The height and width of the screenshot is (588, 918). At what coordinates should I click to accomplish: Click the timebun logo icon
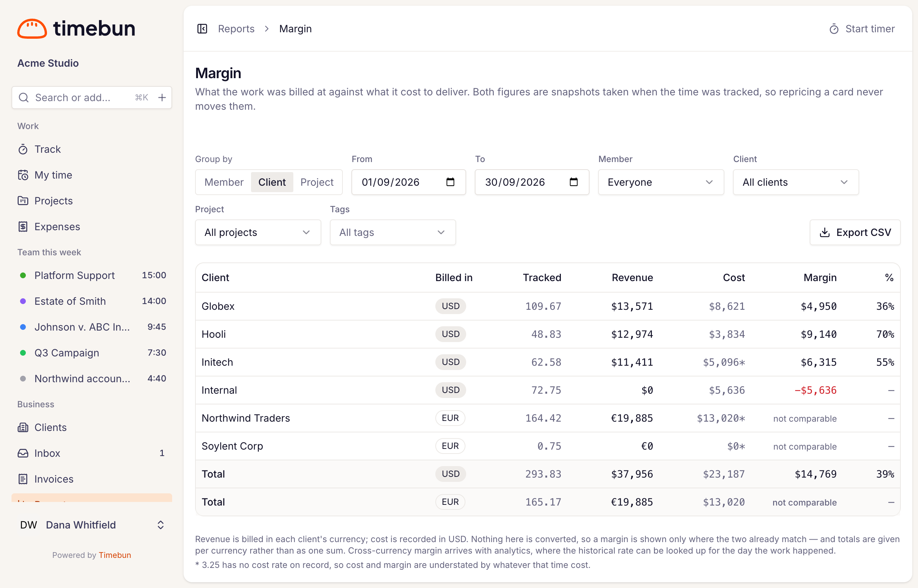[x=32, y=29]
